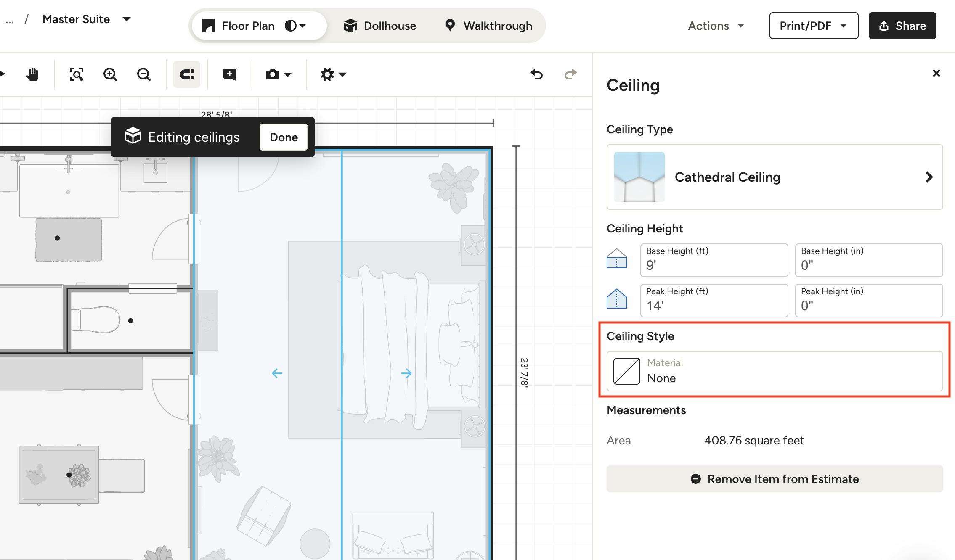Screen dimensions: 955x560
Task: Click the 408.76 square feet area value
Action: 754,440
